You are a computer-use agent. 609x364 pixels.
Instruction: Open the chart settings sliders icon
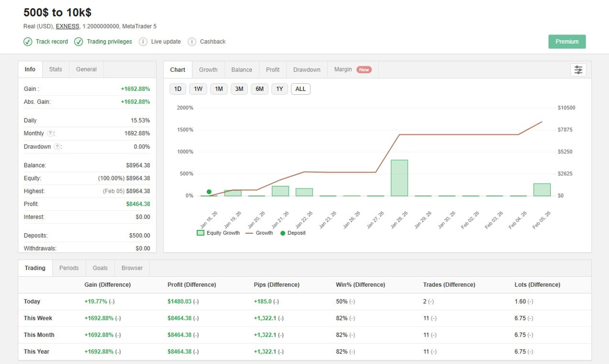(578, 70)
